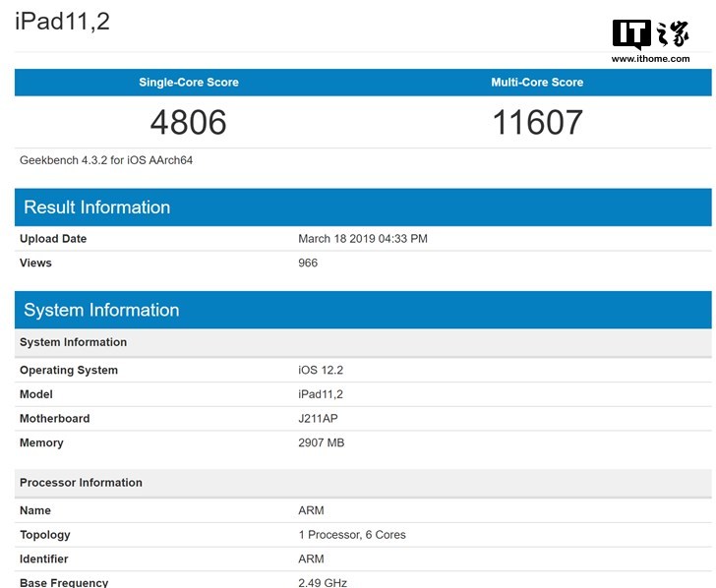The height and width of the screenshot is (588, 716).
Task: Select the iOS 12.2 value
Action: click(x=321, y=371)
